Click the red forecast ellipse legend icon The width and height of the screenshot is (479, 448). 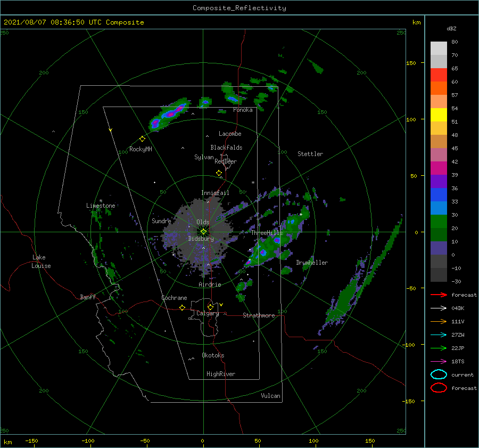pos(439,388)
